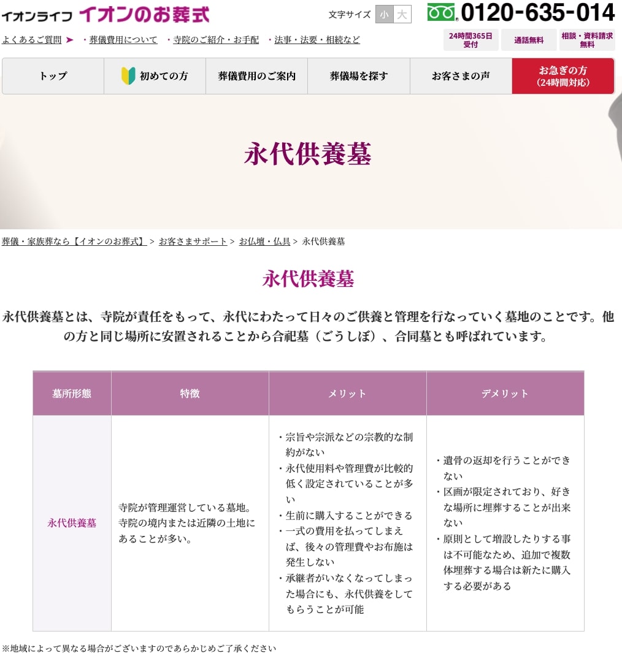
Task: Open よくあるご質問 link
Action: 32,40
